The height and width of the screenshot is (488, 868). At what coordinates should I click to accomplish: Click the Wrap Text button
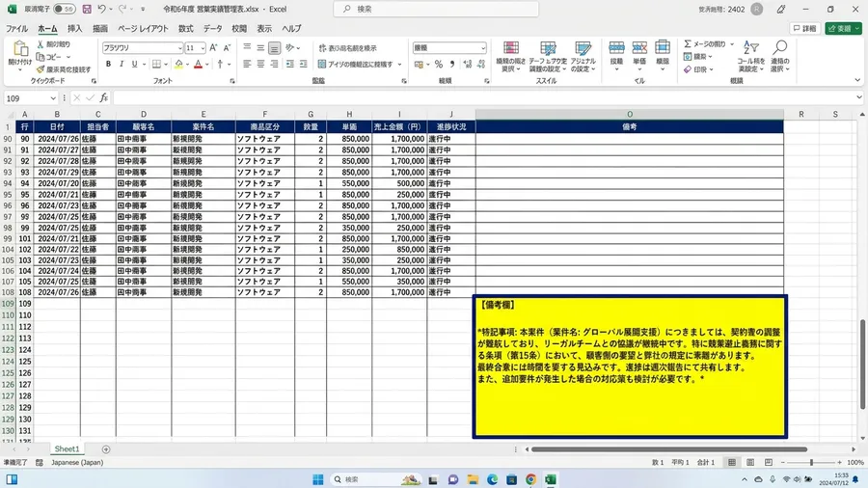[347, 48]
